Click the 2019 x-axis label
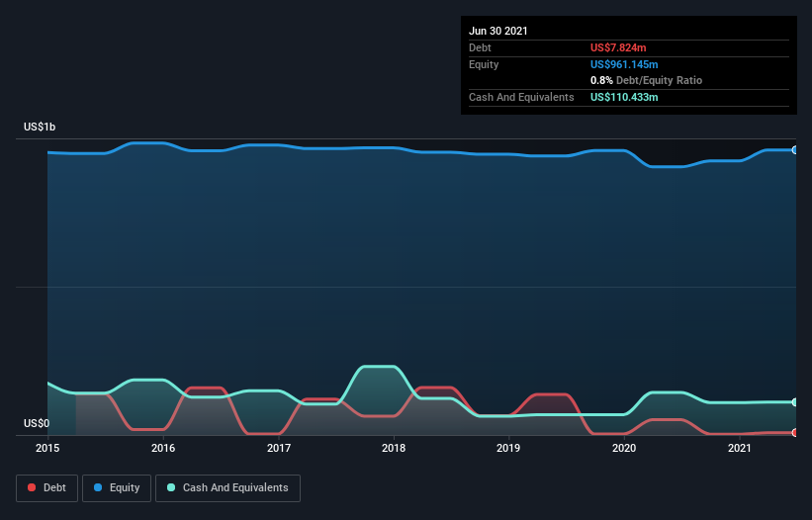 pyautogui.click(x=508, y=448)
